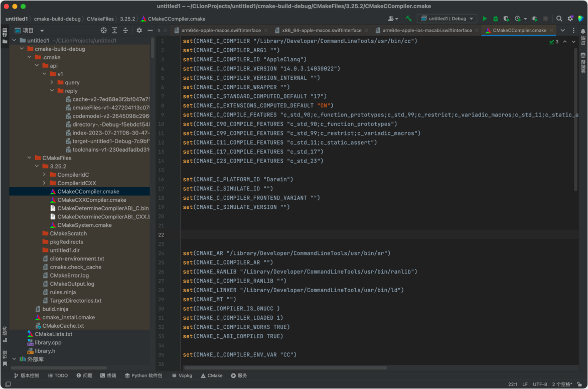Click the select opened file target icon
588x389 pixels.
pos(103,31)
